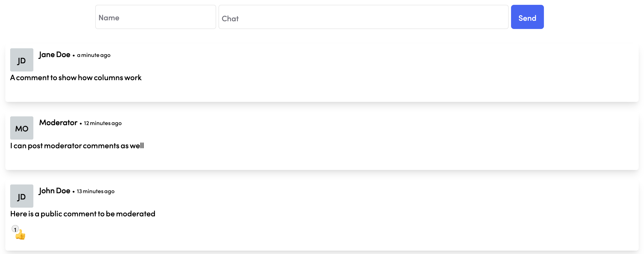Select the Jane Doe username label

[54, 55]
